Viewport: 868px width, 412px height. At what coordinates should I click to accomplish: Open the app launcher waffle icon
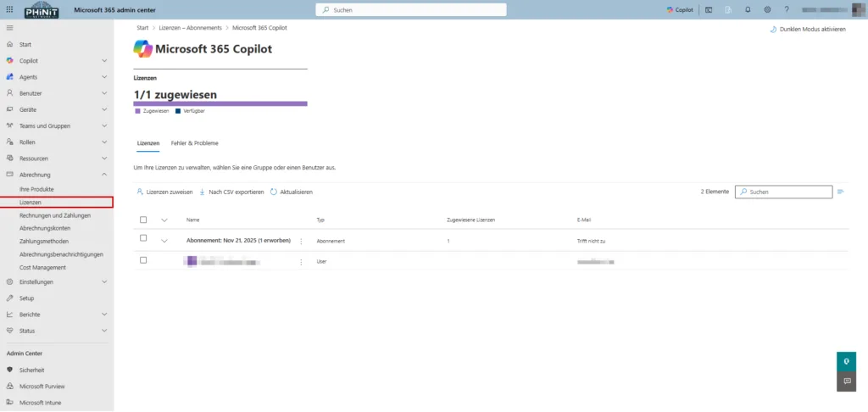9,9
